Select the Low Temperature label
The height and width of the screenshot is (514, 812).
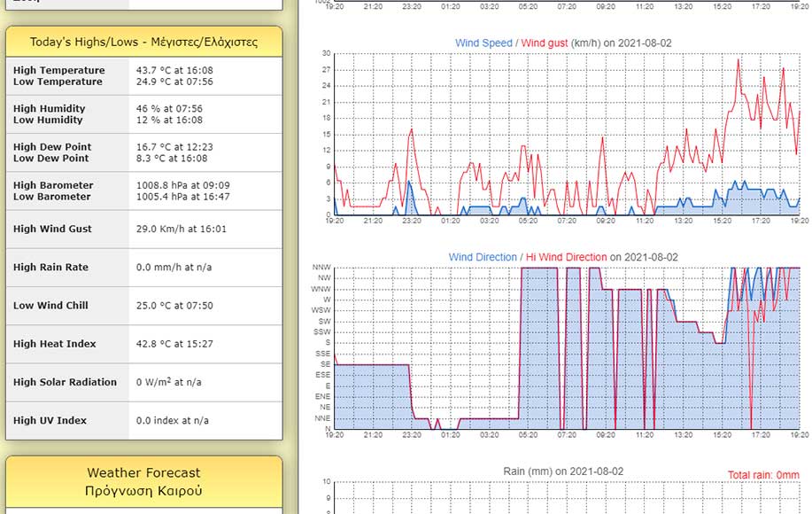pos(58,82)
